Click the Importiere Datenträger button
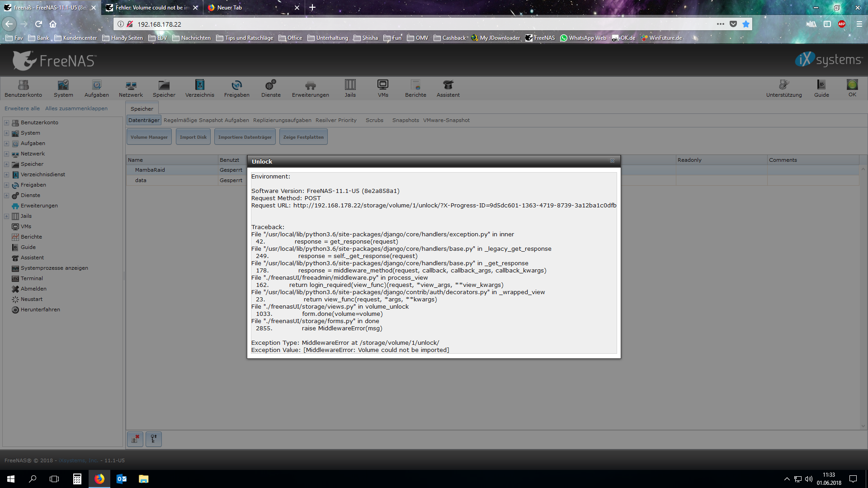Screen dimensions: 868x488 pos(245,137)
